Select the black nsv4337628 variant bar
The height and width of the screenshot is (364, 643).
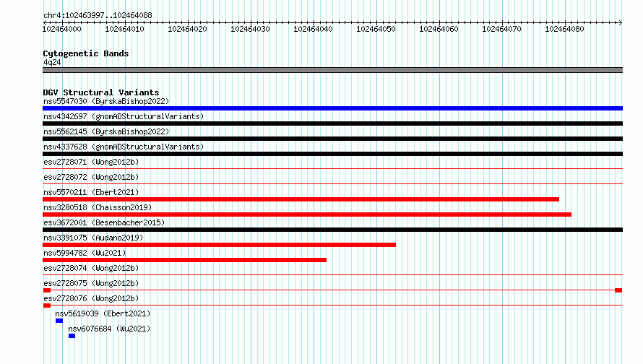pyautogui.click(x=332, y=154)
